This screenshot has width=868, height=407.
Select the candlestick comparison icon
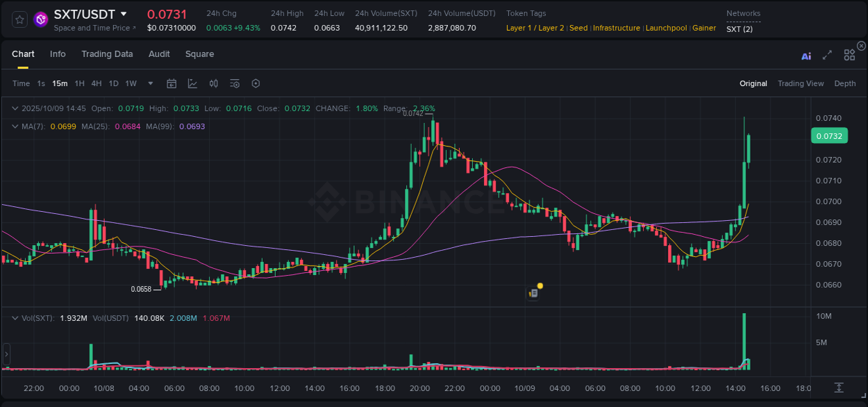[213, 83]
